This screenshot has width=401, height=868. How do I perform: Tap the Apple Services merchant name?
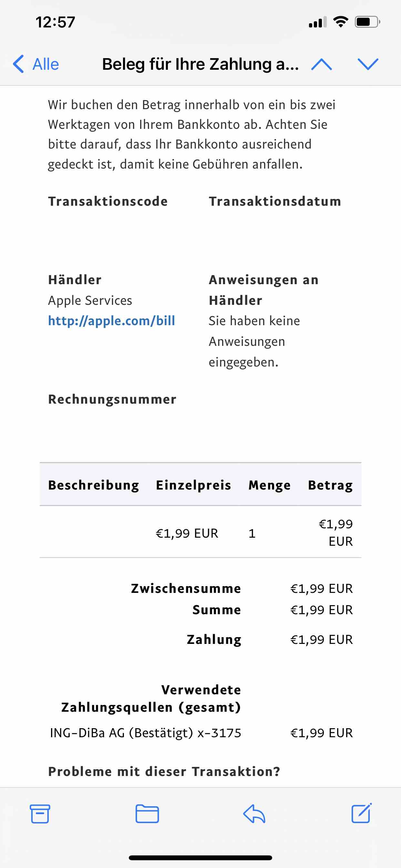[90, 300]
